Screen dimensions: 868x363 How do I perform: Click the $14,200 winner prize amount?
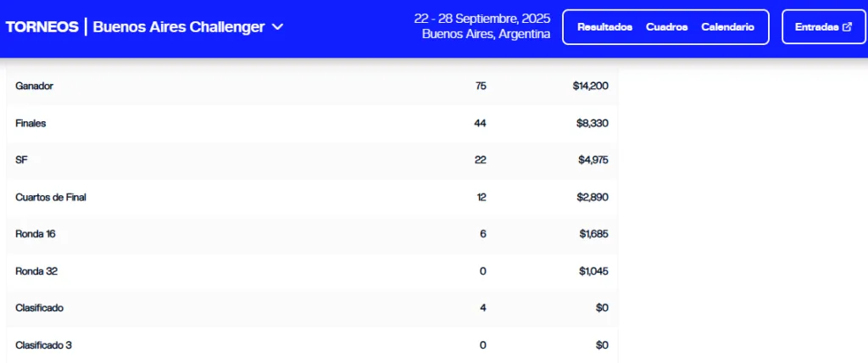(x=590, y=86)
